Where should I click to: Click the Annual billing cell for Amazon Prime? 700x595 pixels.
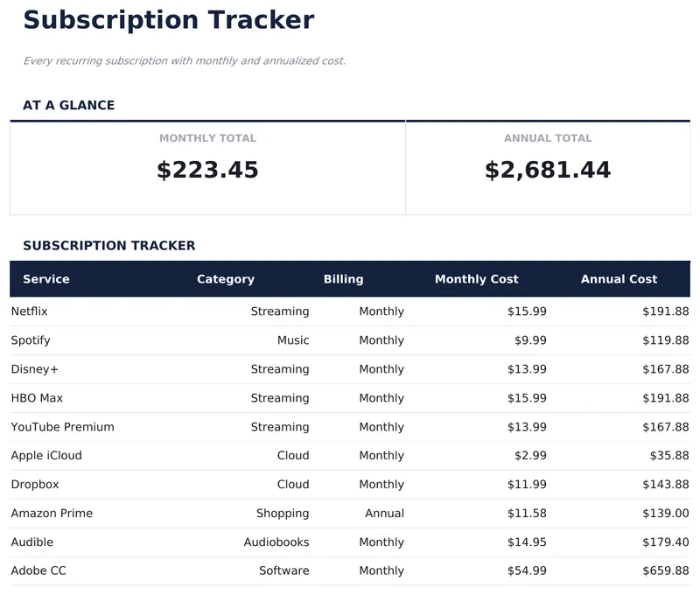(x=384, y=514)
